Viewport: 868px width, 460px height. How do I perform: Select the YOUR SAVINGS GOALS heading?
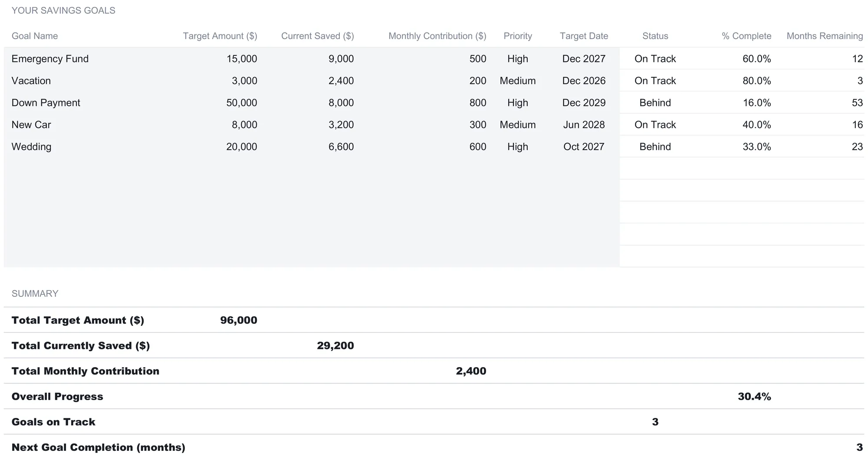pos(63,10)
